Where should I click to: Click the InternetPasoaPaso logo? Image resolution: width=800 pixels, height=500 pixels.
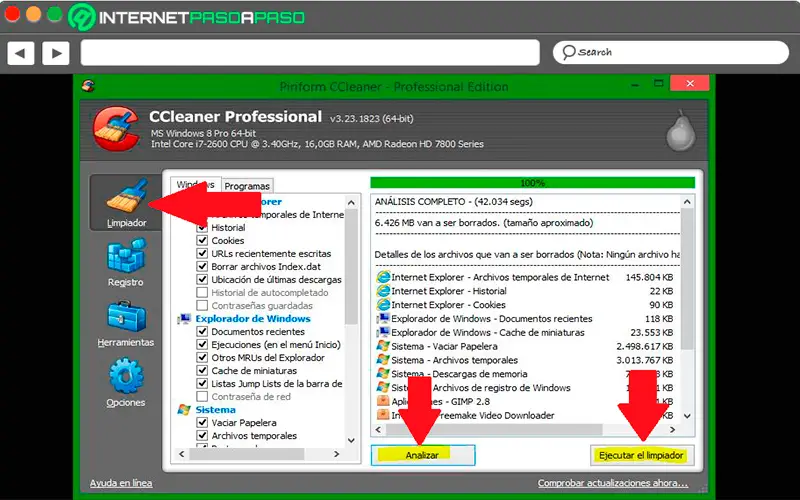pyautogui.click(x=187, y=17)
